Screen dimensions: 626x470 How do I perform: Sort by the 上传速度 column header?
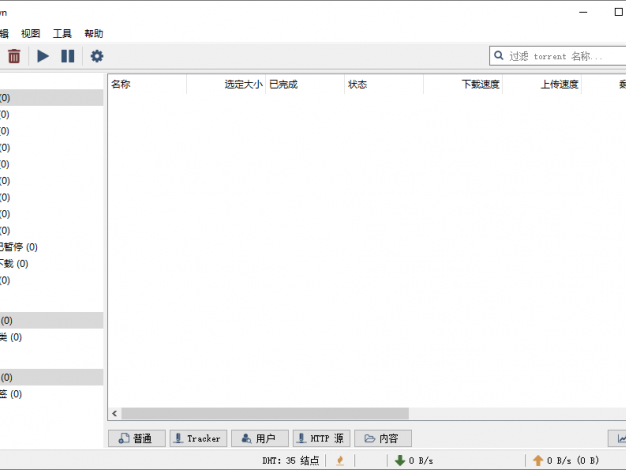(542, 84)
